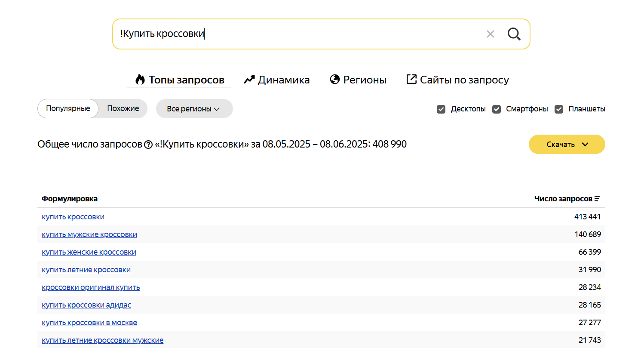Switch to the Похожие toggle option
The image size is (644, 348).
tap(123, 108)
